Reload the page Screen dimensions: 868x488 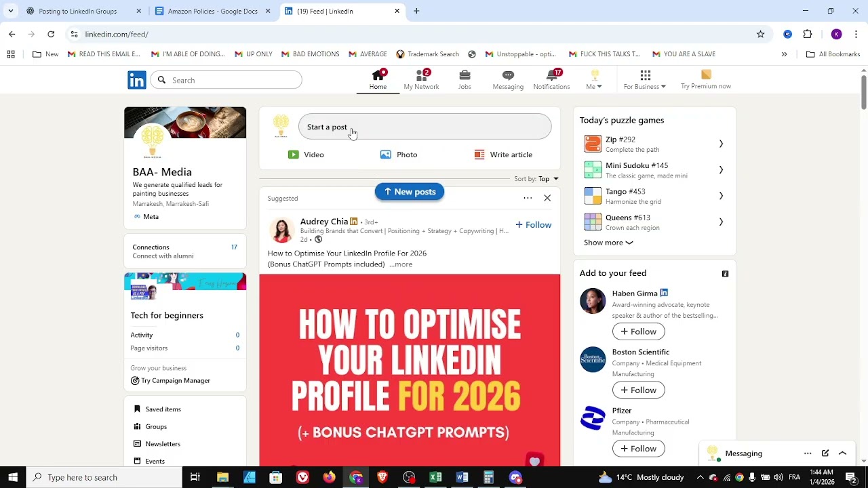tap(51, 34)
